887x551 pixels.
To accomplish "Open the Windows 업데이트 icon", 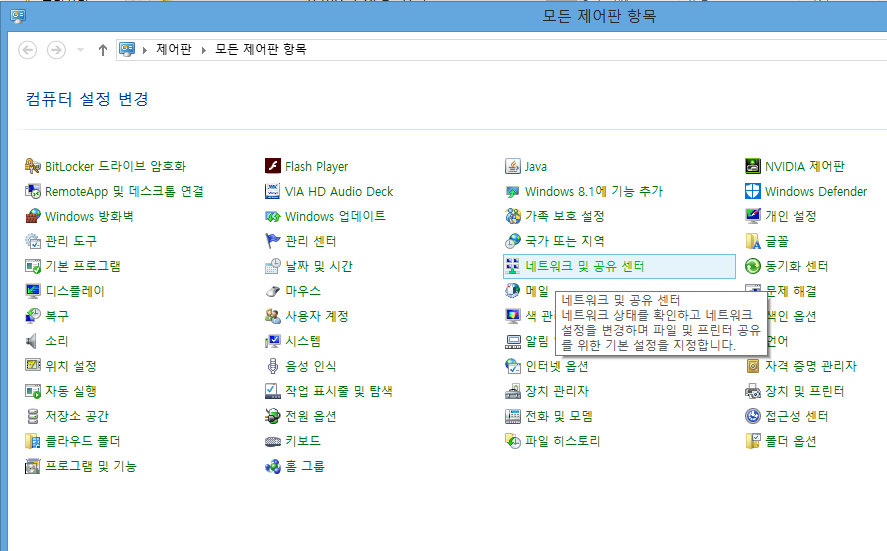I will (x=273, y=216).
